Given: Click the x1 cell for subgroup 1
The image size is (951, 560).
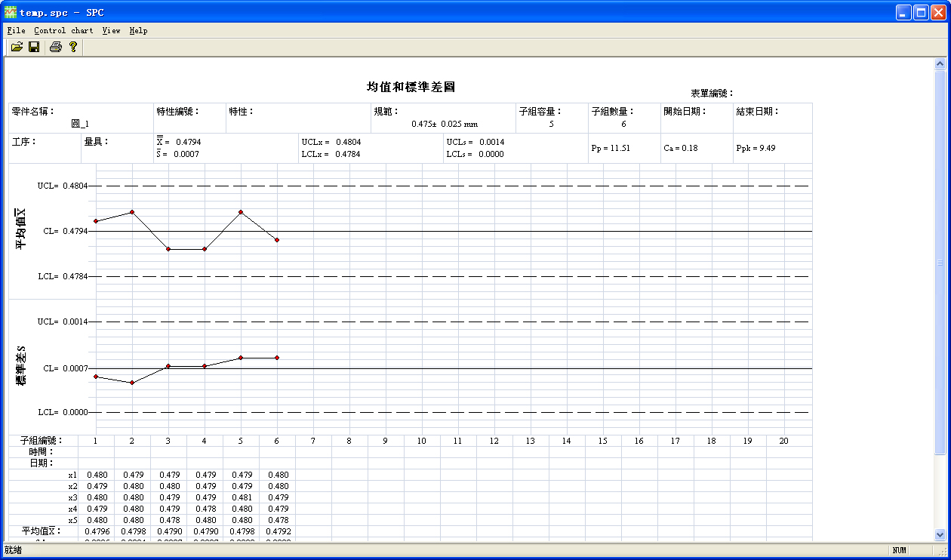Looking at the screenshot, I should point(96,475).
